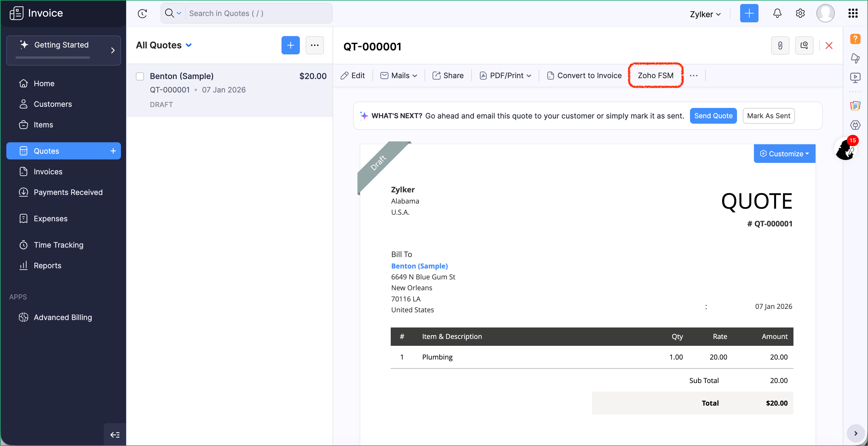Open Payments Received in sidebar
Image resolution: width=868 pixels, height=446 pixels.
[68, 192]
